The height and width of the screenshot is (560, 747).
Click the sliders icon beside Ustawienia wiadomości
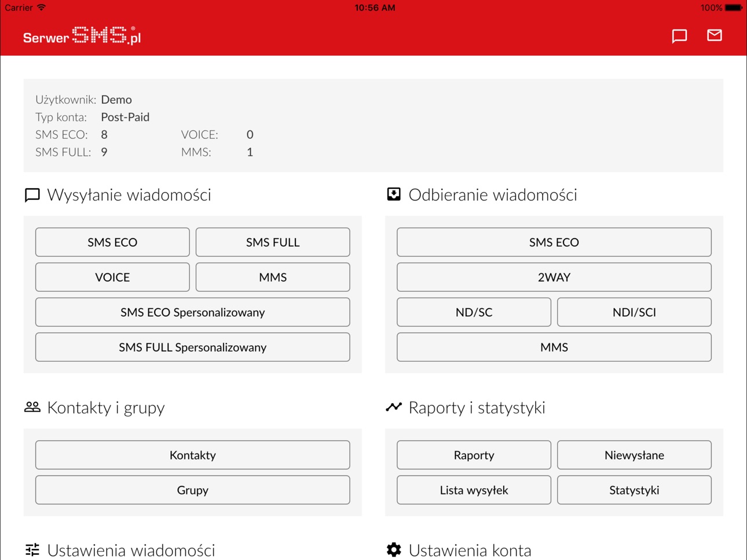click(x=32, y=550)
